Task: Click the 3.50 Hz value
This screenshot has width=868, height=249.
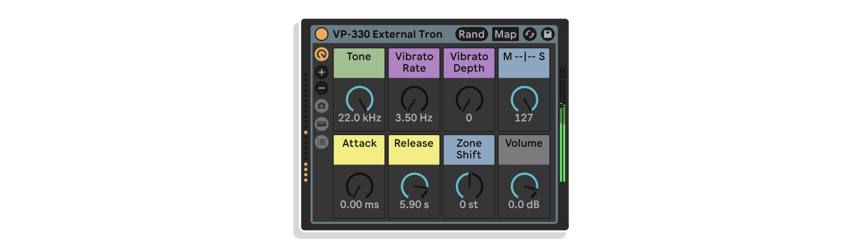Action: coord(414,118)
